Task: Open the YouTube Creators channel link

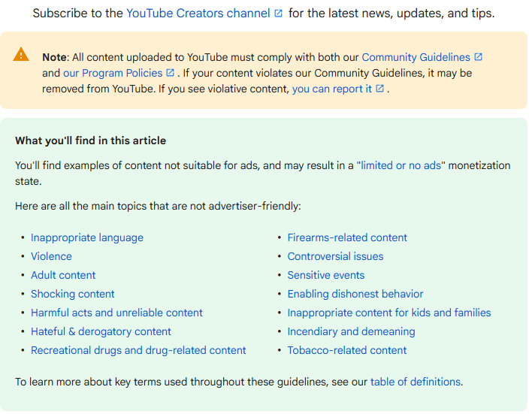Action: (198, 14)
